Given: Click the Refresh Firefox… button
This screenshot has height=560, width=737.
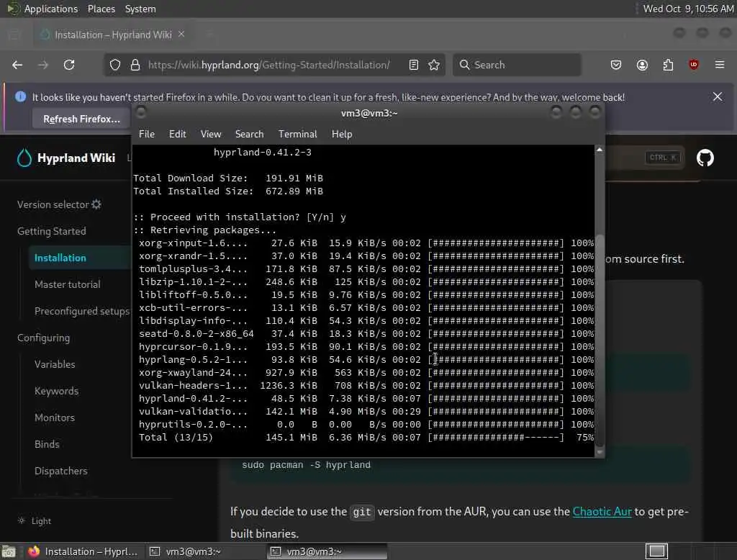Looking at the screenshot, I should pos(81,119).
